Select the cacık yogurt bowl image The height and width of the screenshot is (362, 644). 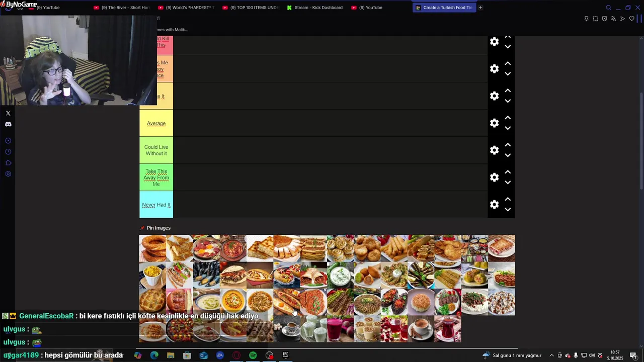[340, 275]
